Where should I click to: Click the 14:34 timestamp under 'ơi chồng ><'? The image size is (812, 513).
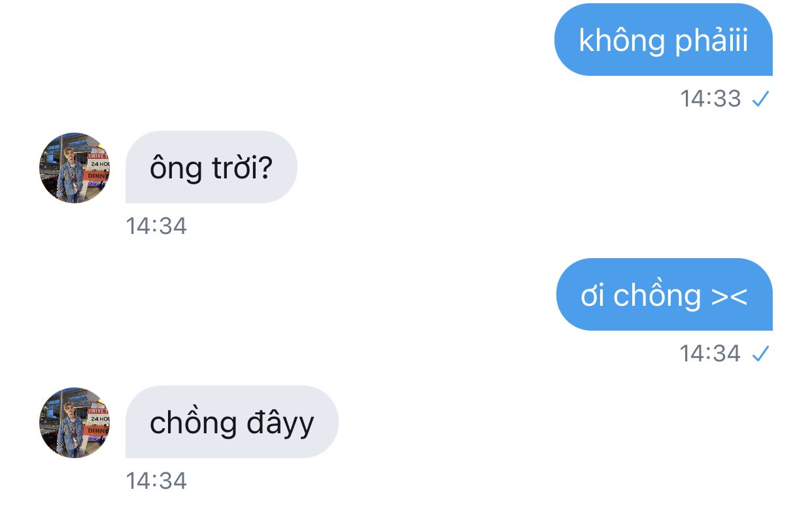(x=711, y=354)
